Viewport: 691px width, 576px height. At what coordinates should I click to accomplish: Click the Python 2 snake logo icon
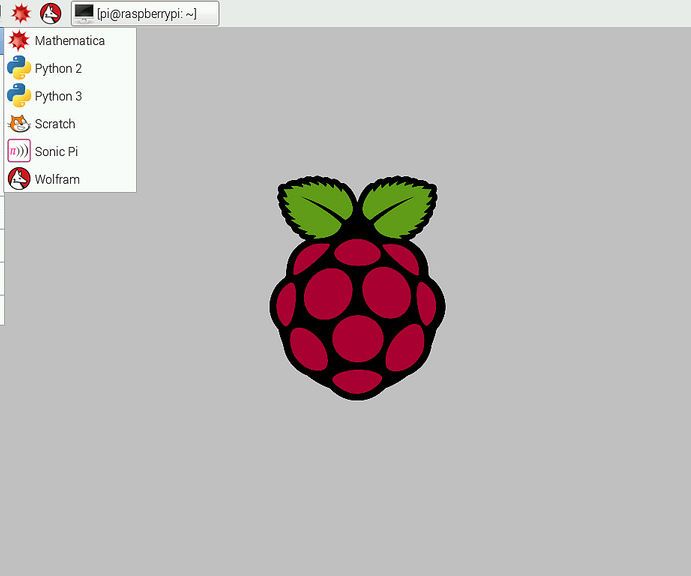pos(19,68)
